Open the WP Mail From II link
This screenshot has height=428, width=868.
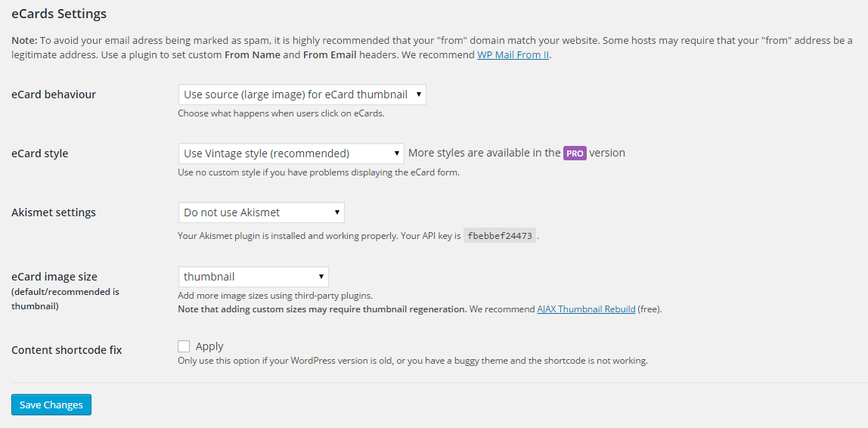click(x=513, y=55)
